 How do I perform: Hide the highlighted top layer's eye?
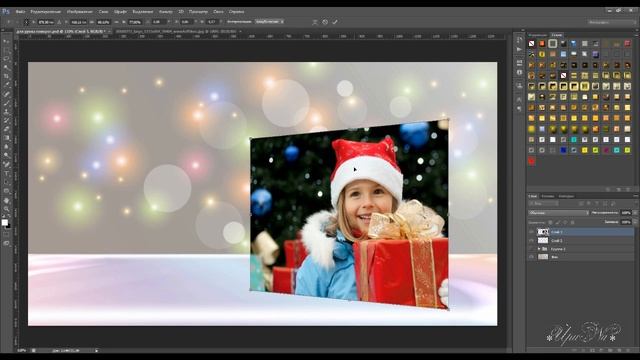pos(531,232)
